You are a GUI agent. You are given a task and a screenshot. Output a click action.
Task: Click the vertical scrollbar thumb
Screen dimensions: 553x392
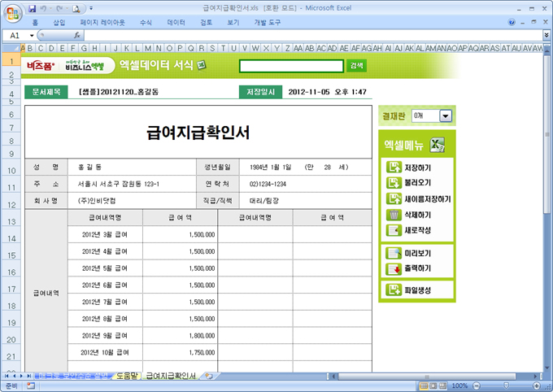[x=547, y=134]
